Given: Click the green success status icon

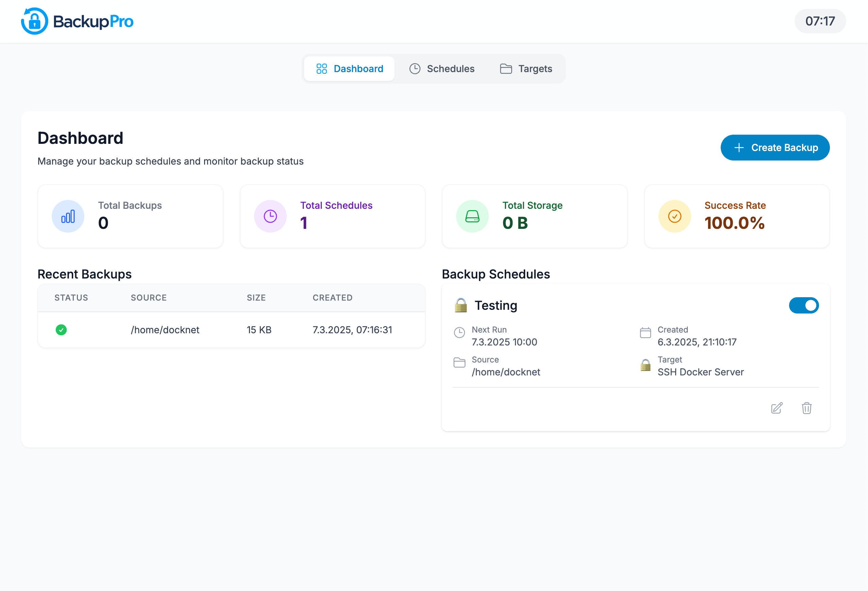Looking at the screenshot, I should click(x=61, y=330).
